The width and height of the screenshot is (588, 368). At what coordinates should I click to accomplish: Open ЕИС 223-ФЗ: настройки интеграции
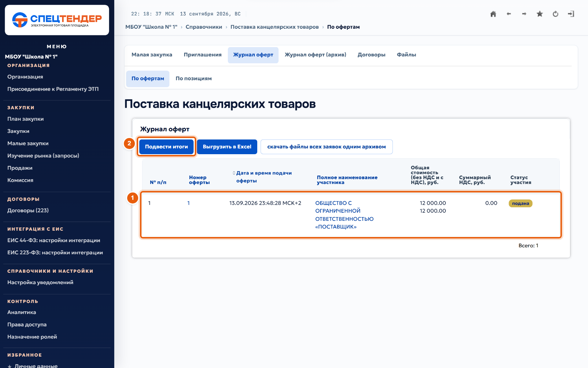pos(55,253)
